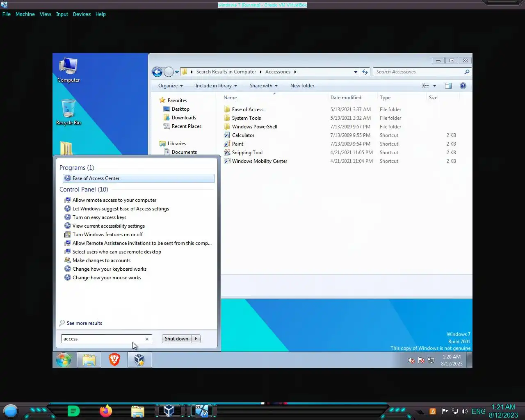
Task: Launch Firefox from host taskbar
Action: (106, 411)
